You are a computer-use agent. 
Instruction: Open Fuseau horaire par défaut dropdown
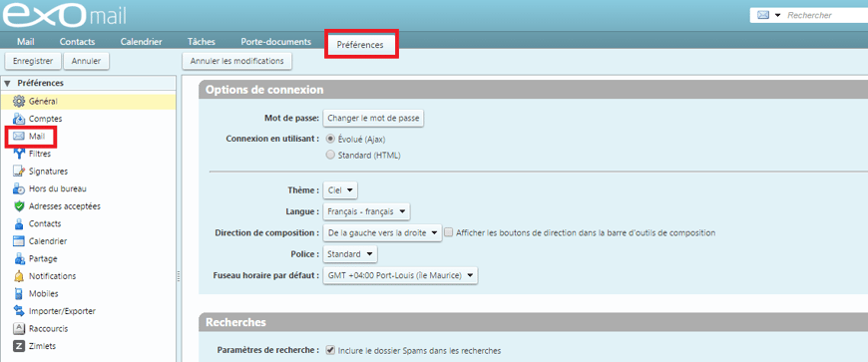point(400,275)
